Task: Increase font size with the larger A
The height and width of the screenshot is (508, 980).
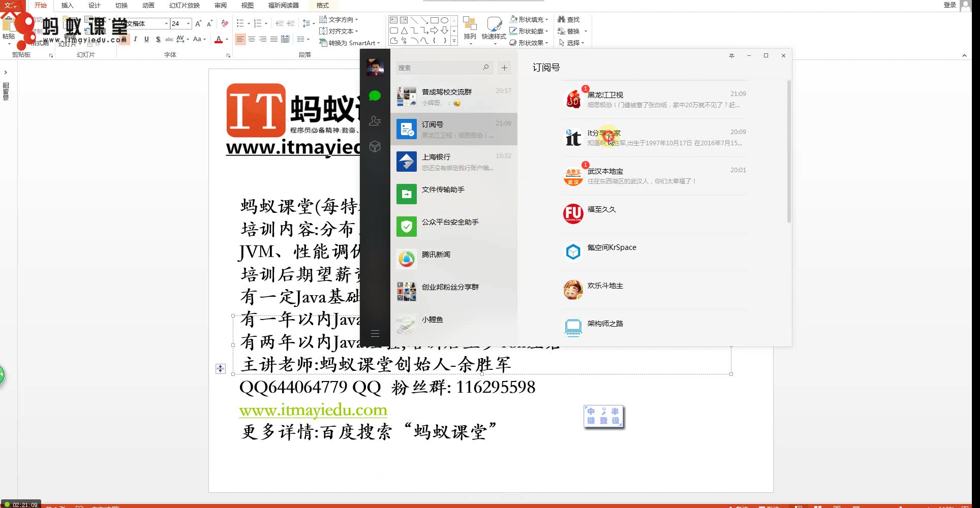Action: [x=198, y=23]
